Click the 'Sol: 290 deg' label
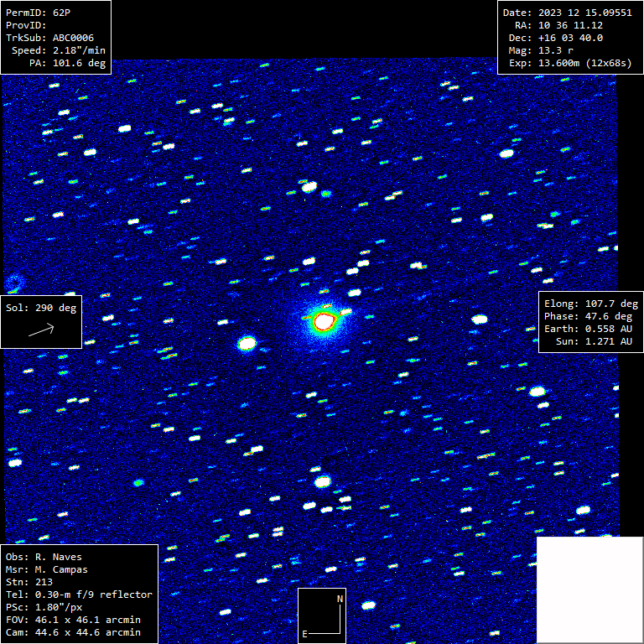This screenshot has width=644, height=644. coord(41,308)
